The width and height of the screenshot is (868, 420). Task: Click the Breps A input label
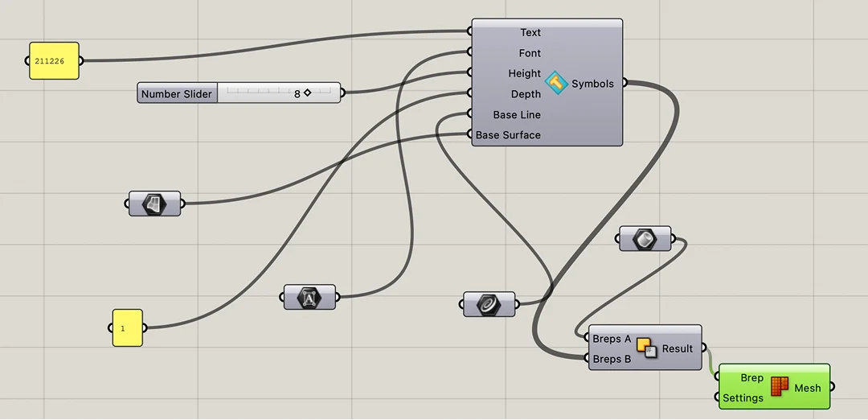(x=612, y=339)
